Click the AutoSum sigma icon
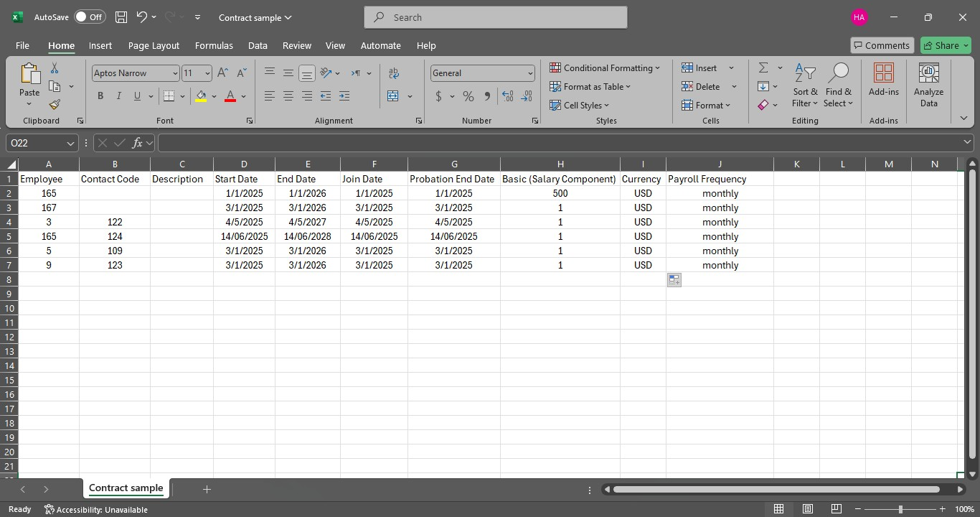Screen dimensions: 980x517 (763, 67)
